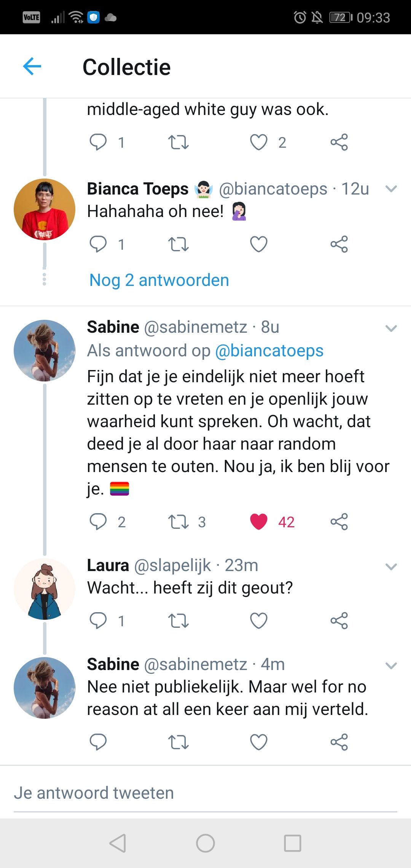The image size is (411, 868).
Task: Tap the back arrow beside Collectie
Action: point(32,67)
